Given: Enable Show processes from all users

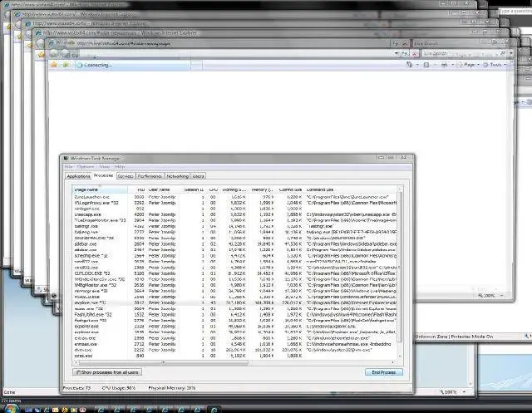Looking at the screenshot, I should click(x=107, y=372).
